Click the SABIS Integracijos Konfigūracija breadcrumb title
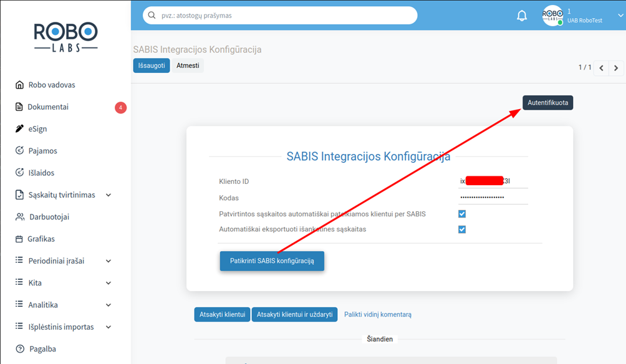Viewport: 626px width, 364px height. coord(197,49)
